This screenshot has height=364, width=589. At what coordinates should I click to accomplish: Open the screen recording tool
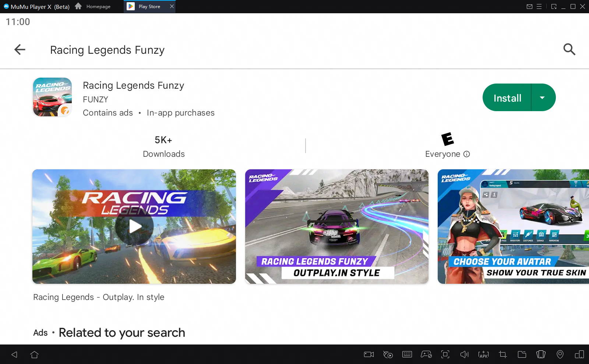368,354
